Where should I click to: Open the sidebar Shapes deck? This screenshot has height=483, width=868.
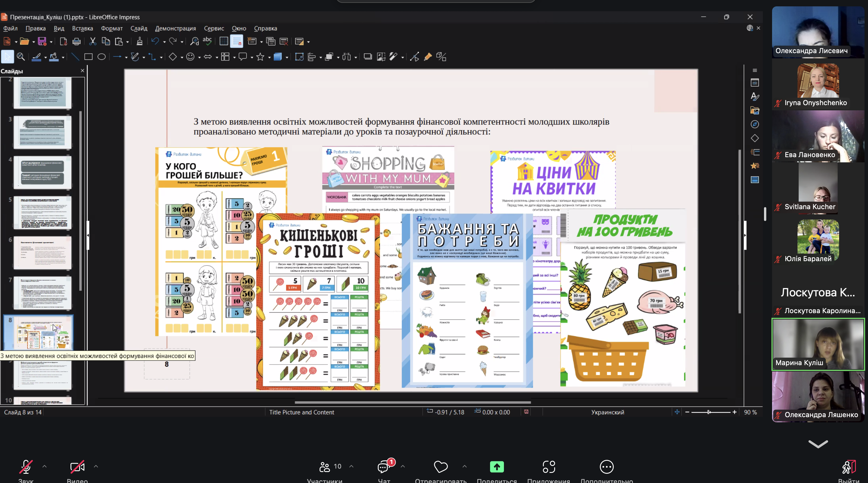pos(755,138)
